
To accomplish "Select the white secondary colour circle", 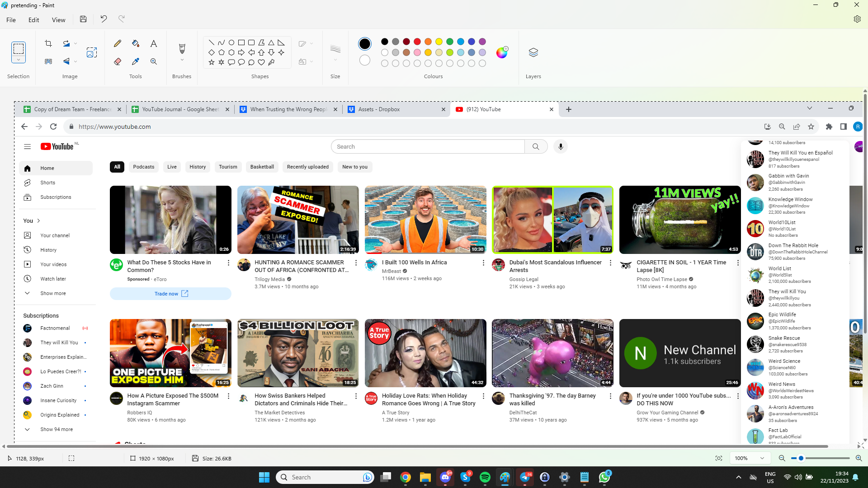I will click(x=365, y=60).
